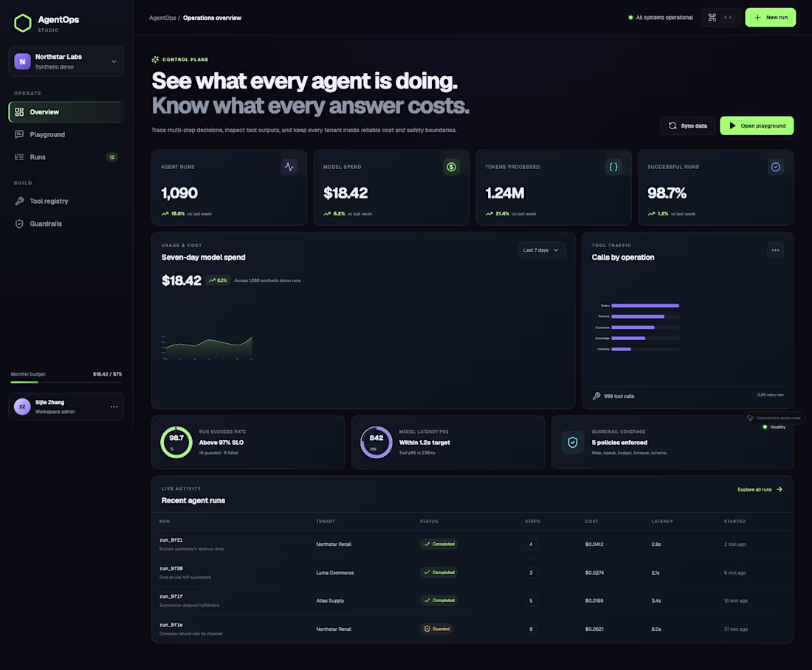The width and height of the screenshot is (812, 670).
Task: Open run_9f21 row
Action: pyautogui.click(x=472, y=544)
